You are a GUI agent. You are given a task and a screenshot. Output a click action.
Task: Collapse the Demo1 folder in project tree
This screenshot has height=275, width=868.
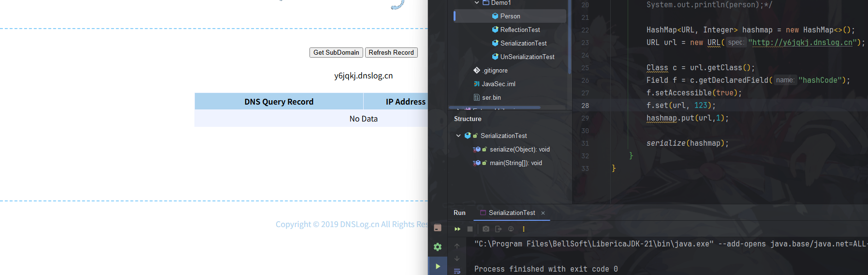[x=477, y=3]
